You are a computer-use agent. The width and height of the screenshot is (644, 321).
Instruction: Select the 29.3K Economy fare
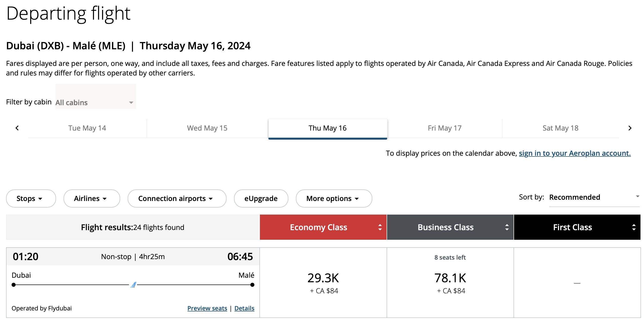click(323, 283)
